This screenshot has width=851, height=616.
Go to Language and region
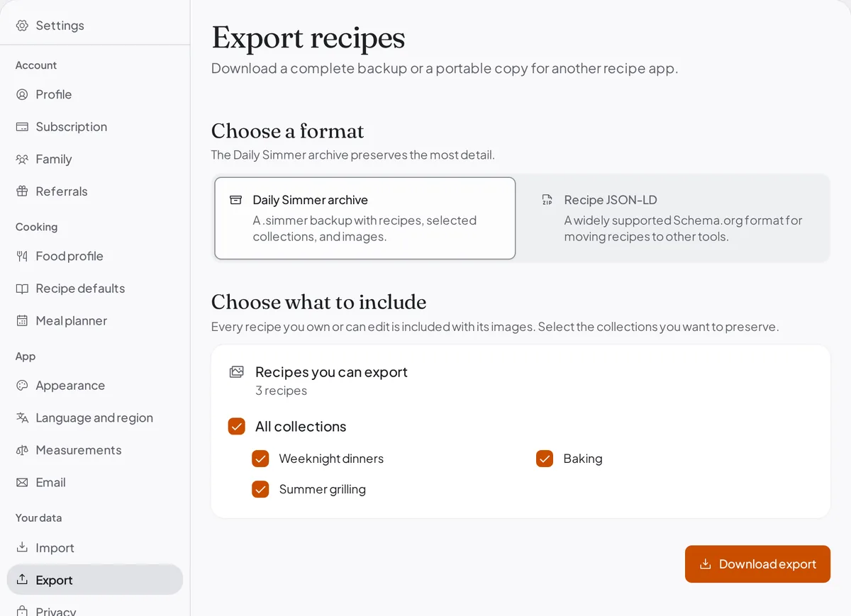coord(95,418)
